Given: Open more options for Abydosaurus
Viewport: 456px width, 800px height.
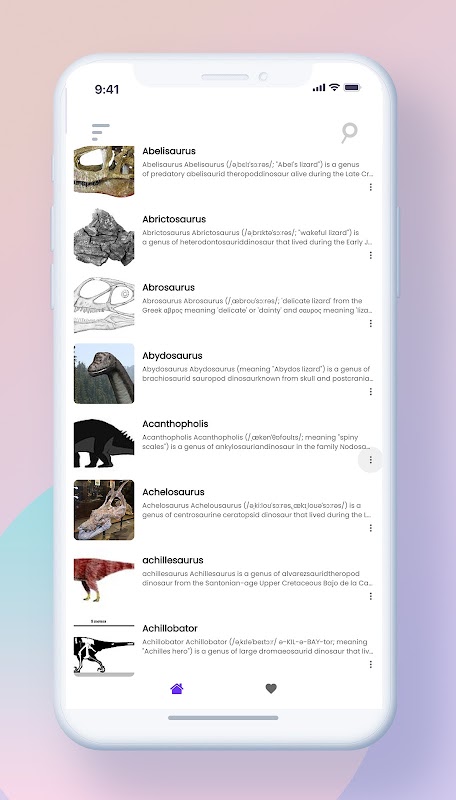Looking at the screenshot, I should point(370,392).
